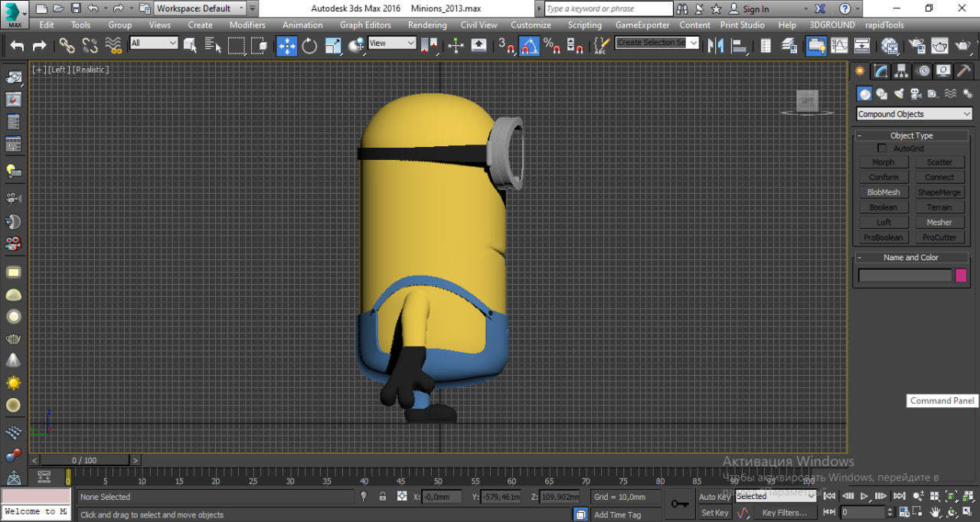
Task: Activate the Unlink Selection tool
Action: click(90, 46)
